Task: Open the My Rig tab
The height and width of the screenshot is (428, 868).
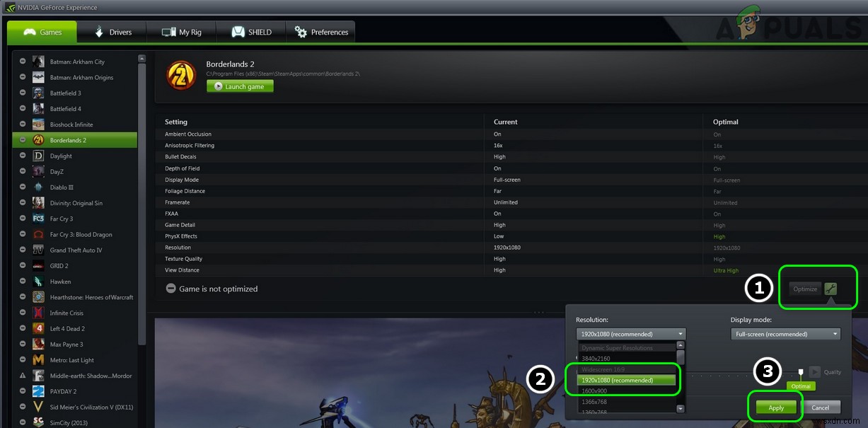Action: (x=181, y=32)
